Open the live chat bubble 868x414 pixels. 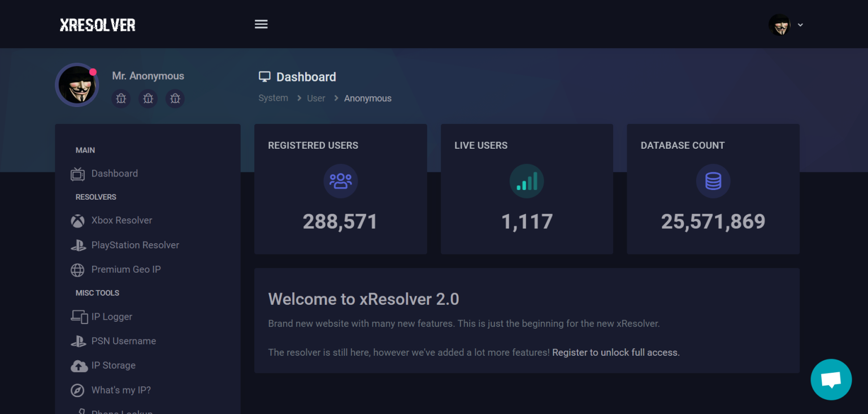831,379
